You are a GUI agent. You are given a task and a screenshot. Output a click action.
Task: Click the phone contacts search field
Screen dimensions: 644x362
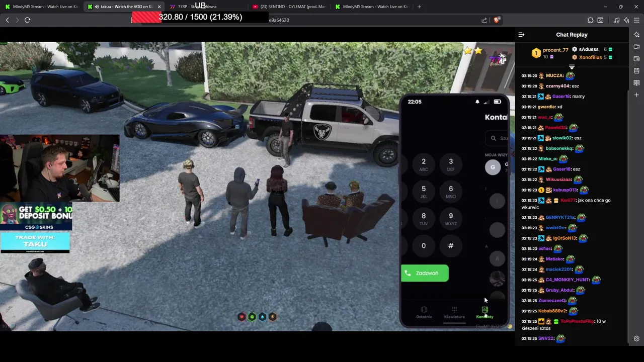[x=498, y=138]
